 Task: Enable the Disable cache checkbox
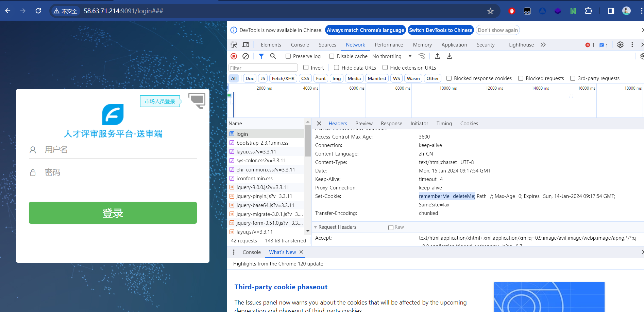[x=332, y=56]
